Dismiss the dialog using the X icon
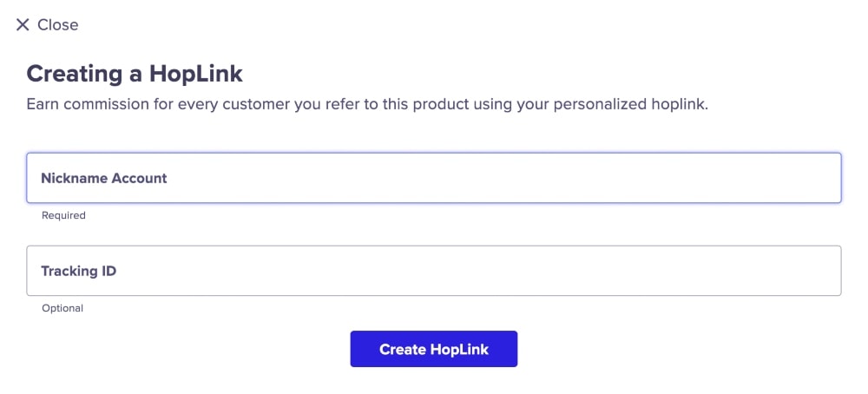The height and width of the screenshot is (394, 868). (x=23, y=25)
